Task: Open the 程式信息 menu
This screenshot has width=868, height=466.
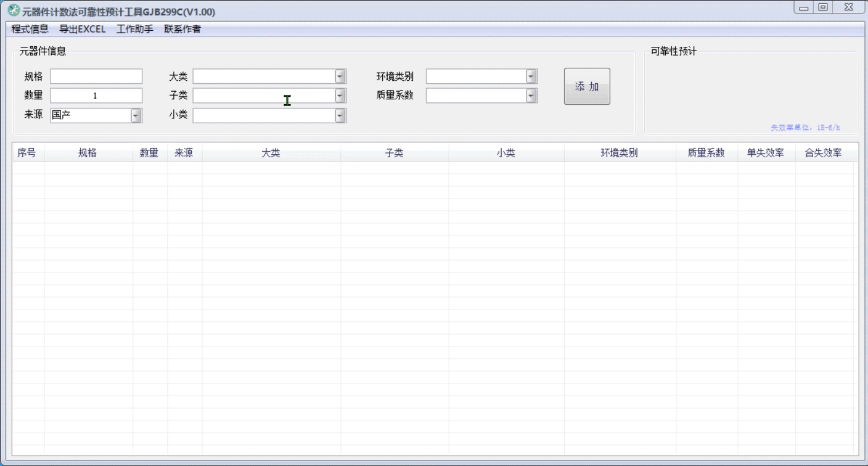Action: click(30, 29)
